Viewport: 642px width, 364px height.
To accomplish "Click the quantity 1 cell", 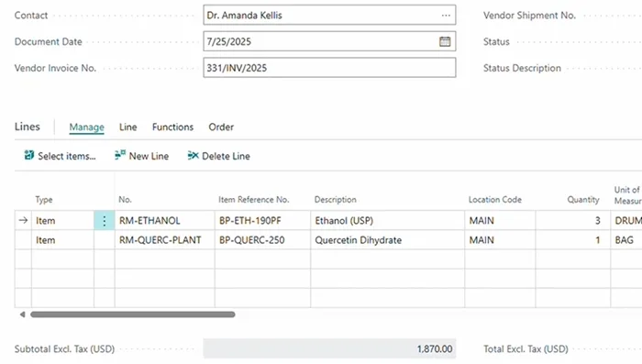I will pos(573,240).
